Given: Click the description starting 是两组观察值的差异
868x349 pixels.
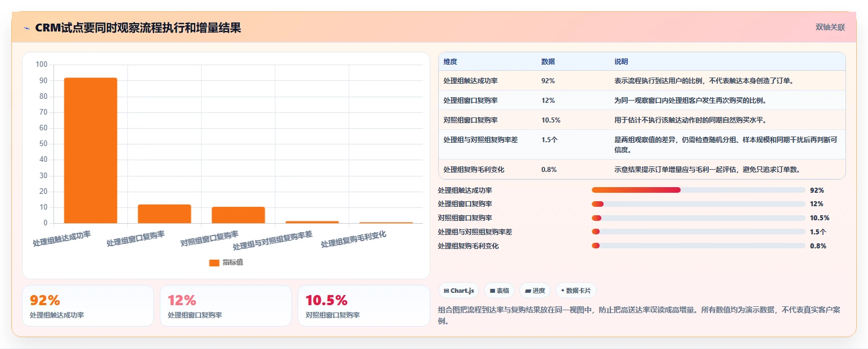Looking at the screenshot, I should coord(726,144).
